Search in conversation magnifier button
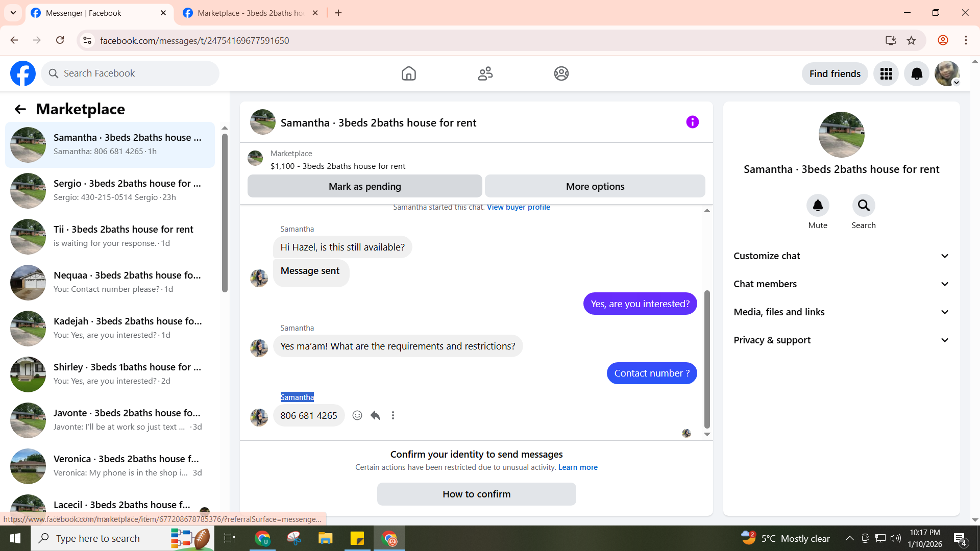980x551 pixels. [863, 206]
